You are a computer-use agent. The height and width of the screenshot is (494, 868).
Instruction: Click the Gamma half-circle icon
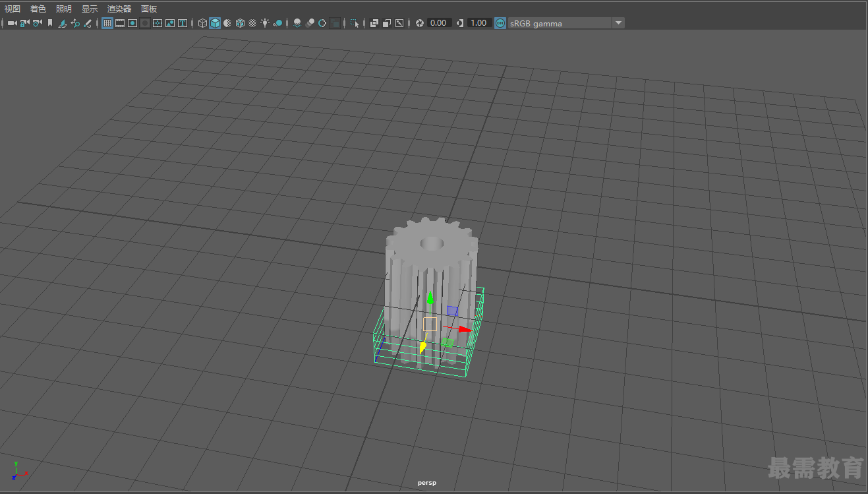[460, 23]
